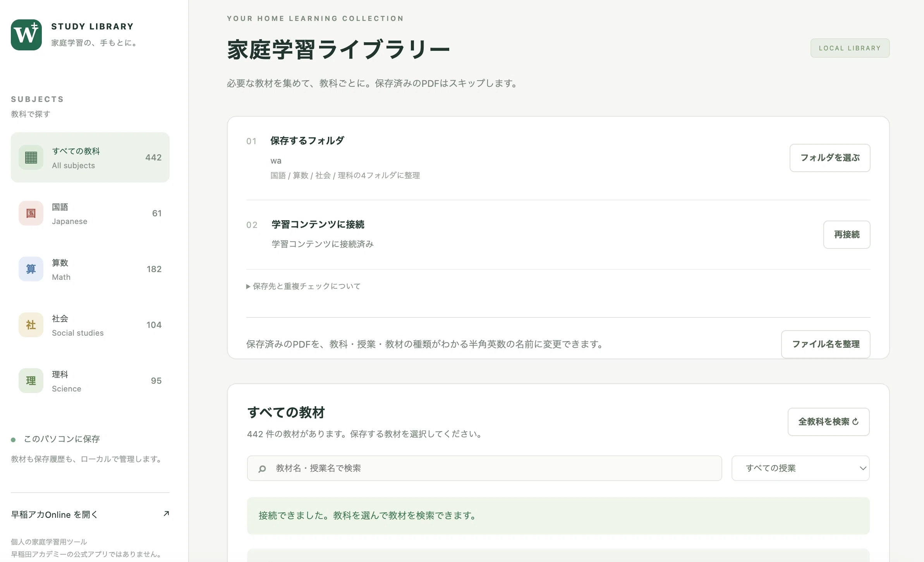Click the 95 count next to Science
The height and width of the screenshot is (562, 924).
pyautogui.click(x=156, y=381)
